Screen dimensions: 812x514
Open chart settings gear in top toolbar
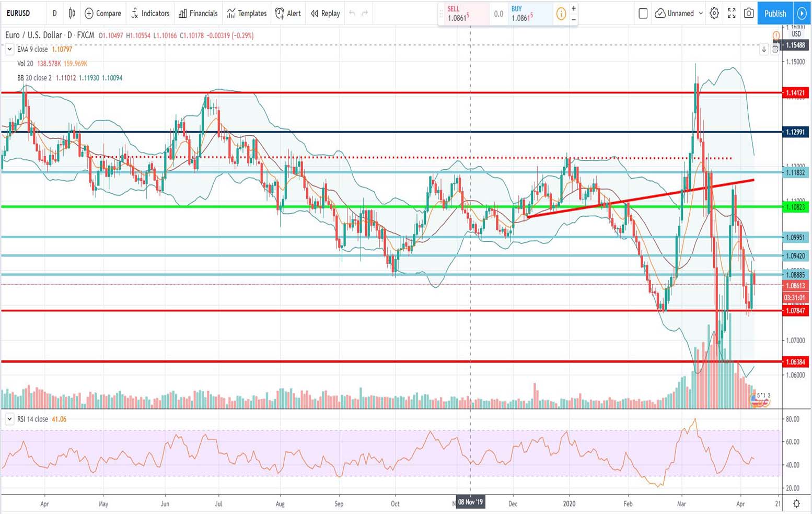714,13
